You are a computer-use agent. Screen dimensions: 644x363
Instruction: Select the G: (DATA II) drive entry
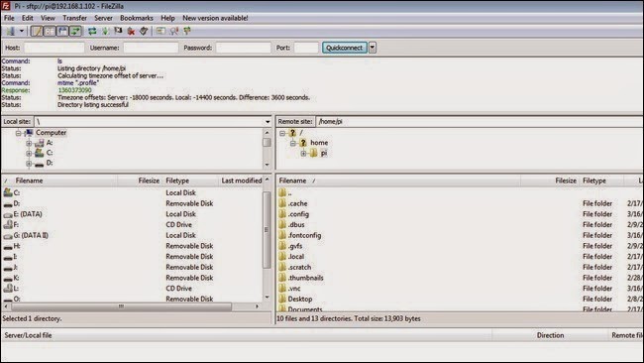132,236
